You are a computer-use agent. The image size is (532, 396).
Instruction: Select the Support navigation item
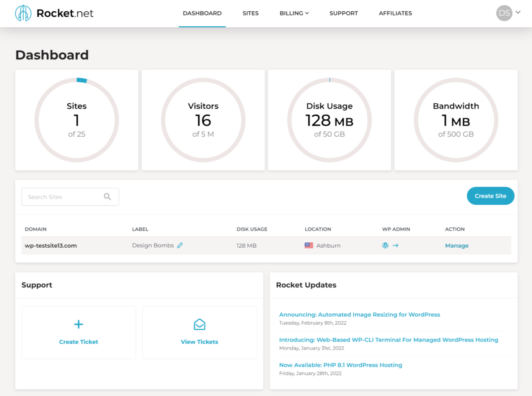[x=343, y=13]
